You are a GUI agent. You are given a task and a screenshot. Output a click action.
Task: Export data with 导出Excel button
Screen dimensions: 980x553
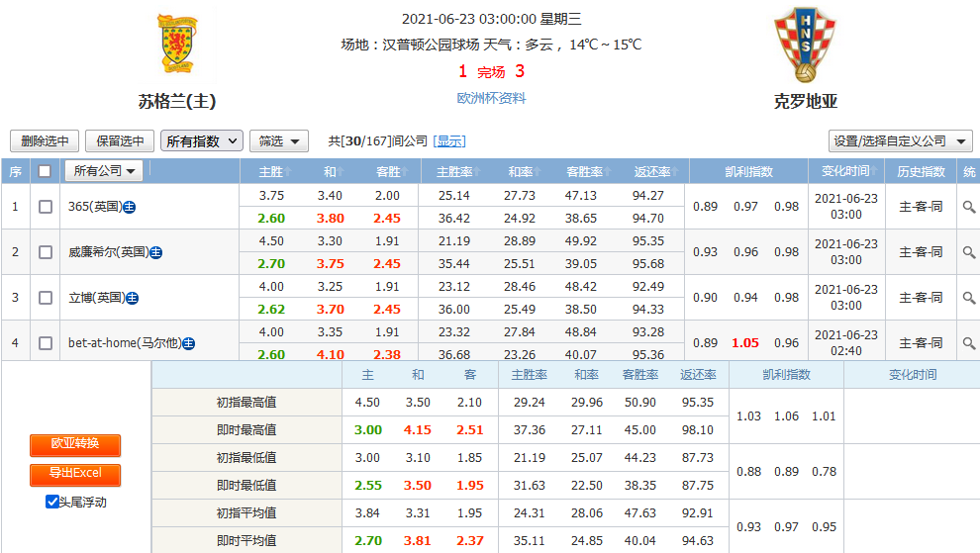(x=75, y=473)
